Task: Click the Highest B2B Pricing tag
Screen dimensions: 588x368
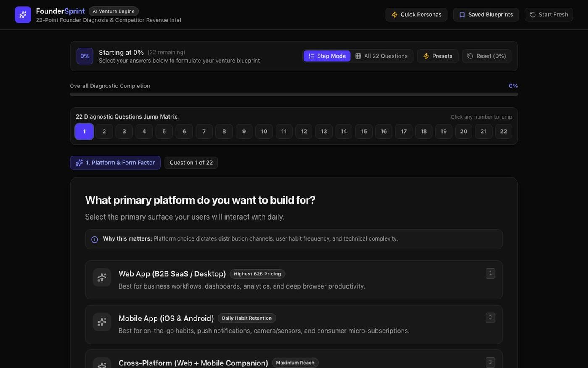Action: click(257, 274)
